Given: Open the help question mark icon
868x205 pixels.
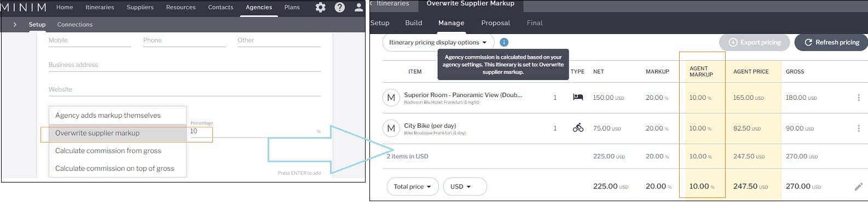Looking at the screenshot, I should click(x=340, y=7).
